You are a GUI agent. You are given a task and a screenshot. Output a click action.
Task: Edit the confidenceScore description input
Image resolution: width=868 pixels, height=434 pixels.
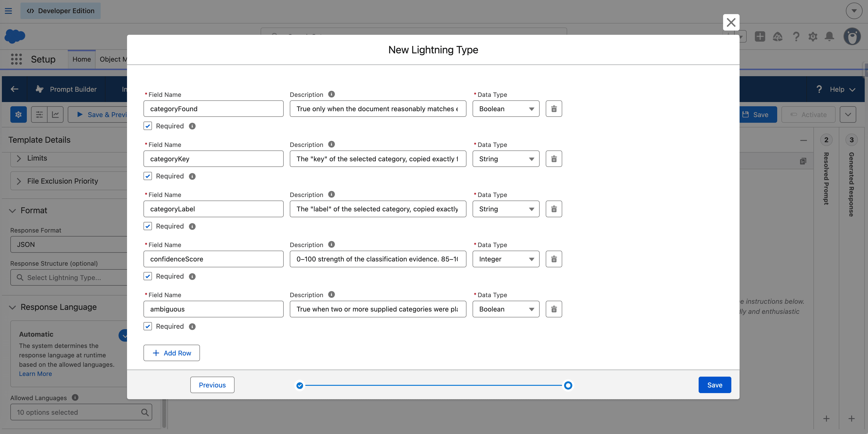pyautogui.click(x=378, y=259)
